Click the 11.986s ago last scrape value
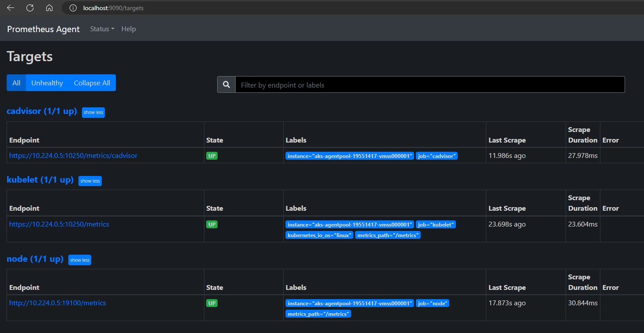 (507, 156)
